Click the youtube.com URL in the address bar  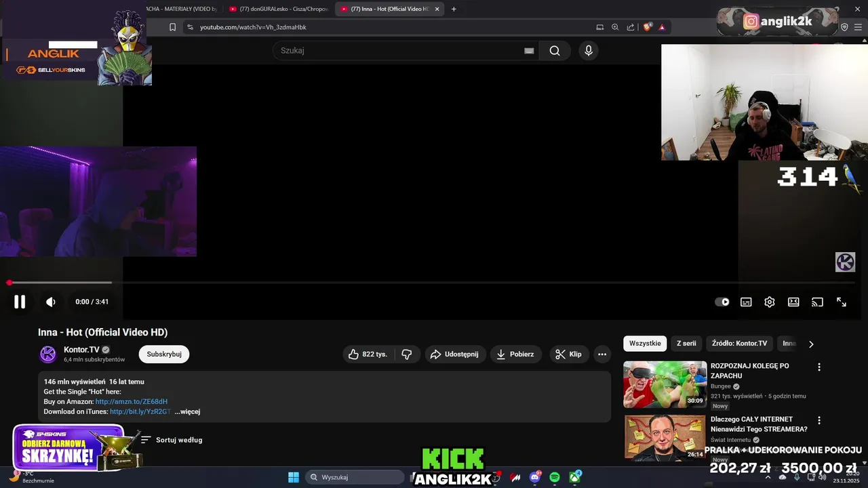[x=253, y=27]
